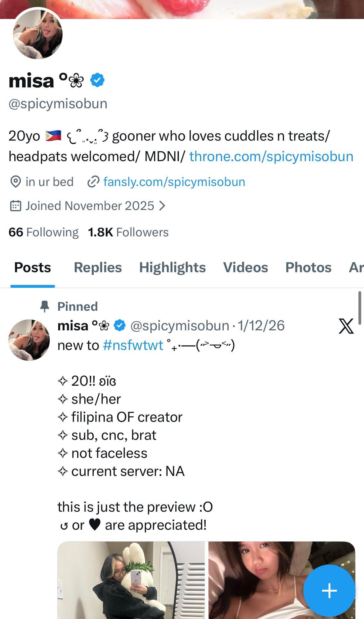The image size is (364, 619).
Task: Open the throne.com link in bio
Action: click(x=271, y=156)
